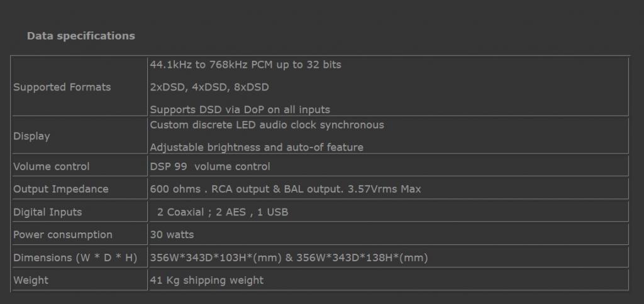Click the Display row label
Screen dimensions: 644x304
pyautogui.click(x=31, y=136)
